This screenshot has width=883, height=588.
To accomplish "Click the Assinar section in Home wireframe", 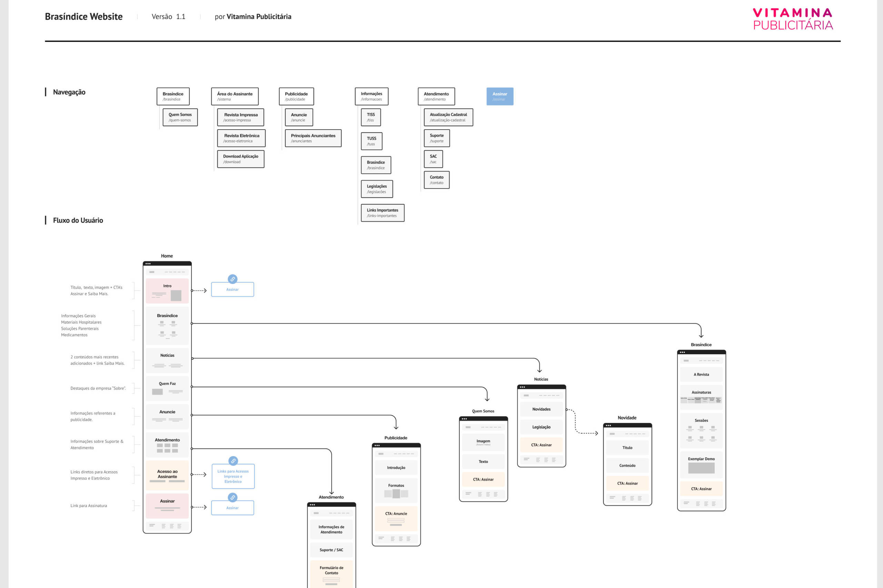I will [167, 506].
